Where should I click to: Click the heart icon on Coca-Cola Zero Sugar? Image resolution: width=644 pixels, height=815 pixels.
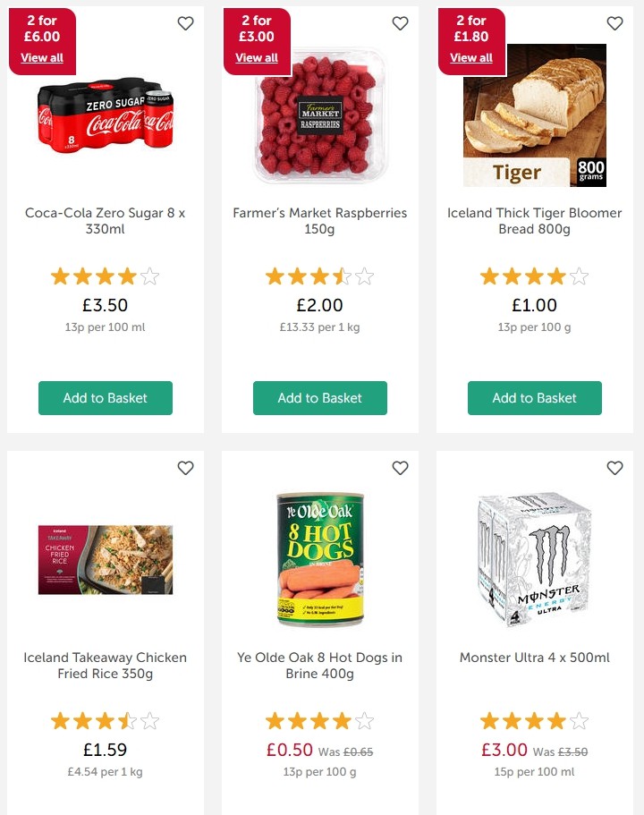tap(185, 23)
